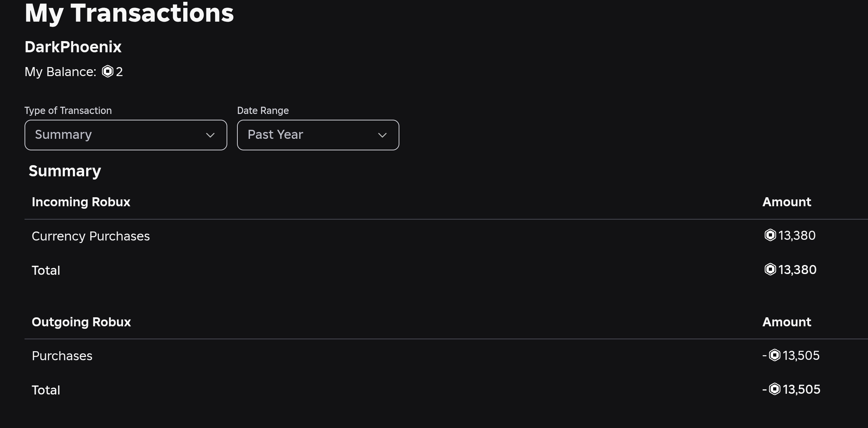868x428 pixels.
Task: Click the My Transactions page heading
Action: [x=129, y=13]
